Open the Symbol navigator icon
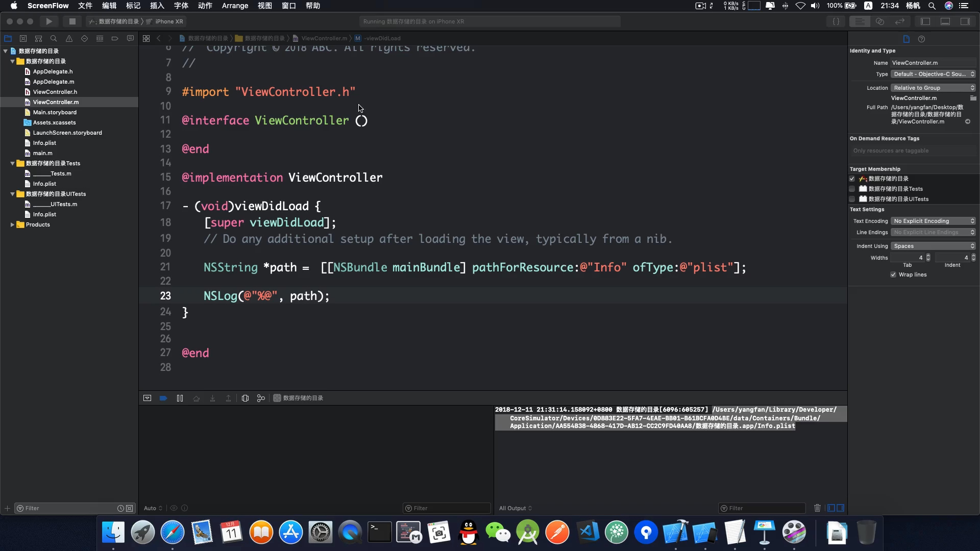This screenshot has height=551, width=980. click(x=38, y=38)
